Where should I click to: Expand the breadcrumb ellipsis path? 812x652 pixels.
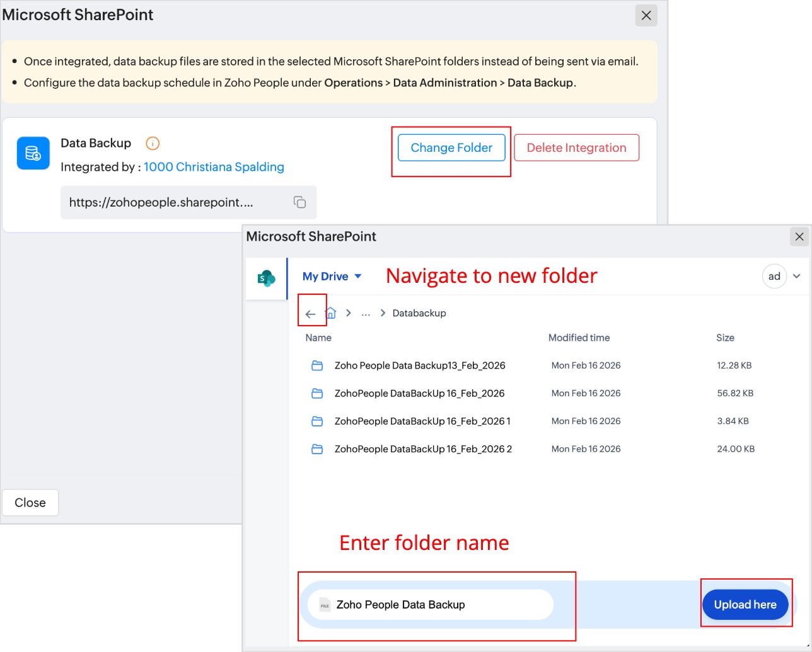point(366,313)
